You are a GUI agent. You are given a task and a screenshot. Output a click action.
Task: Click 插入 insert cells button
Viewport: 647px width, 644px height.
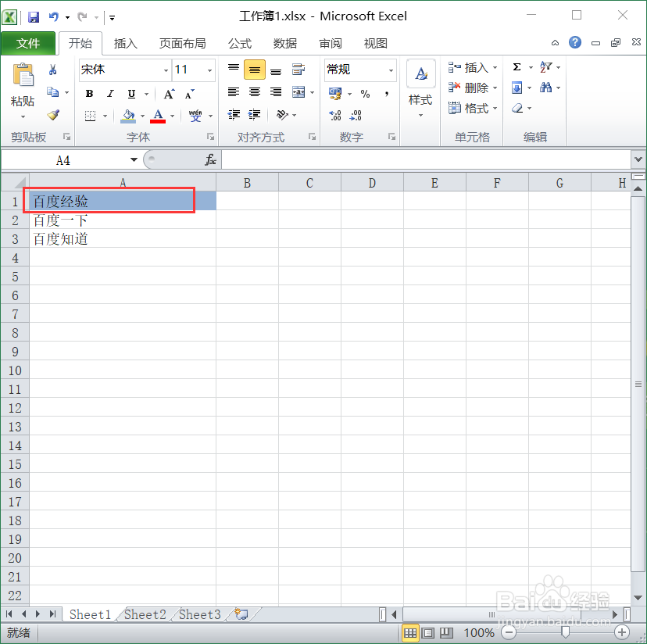[473, 67]
